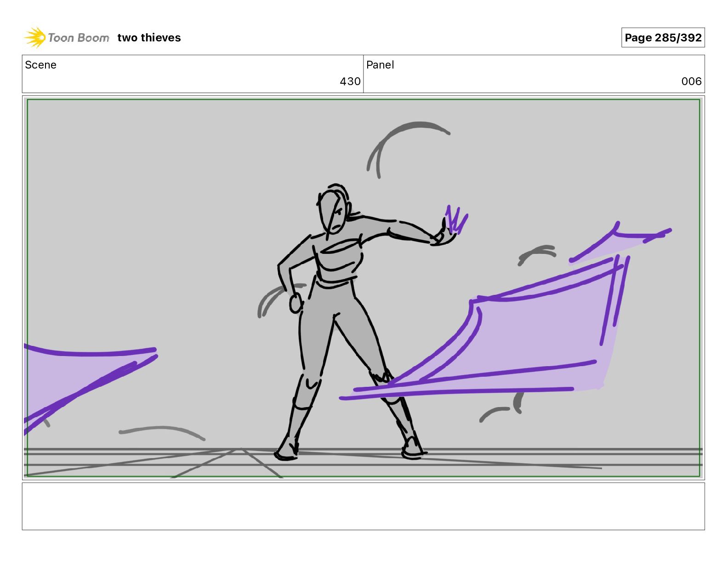
Task: Click the curved gray stroke on the floor at left
Action: (x=161, y=432)
